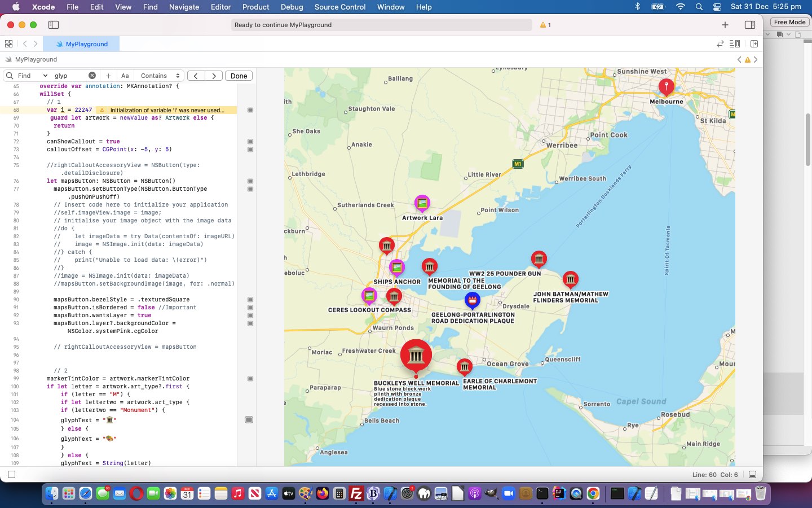Add editor on right icon
This screenshot has width=812, height=508.
coord(754,44)
